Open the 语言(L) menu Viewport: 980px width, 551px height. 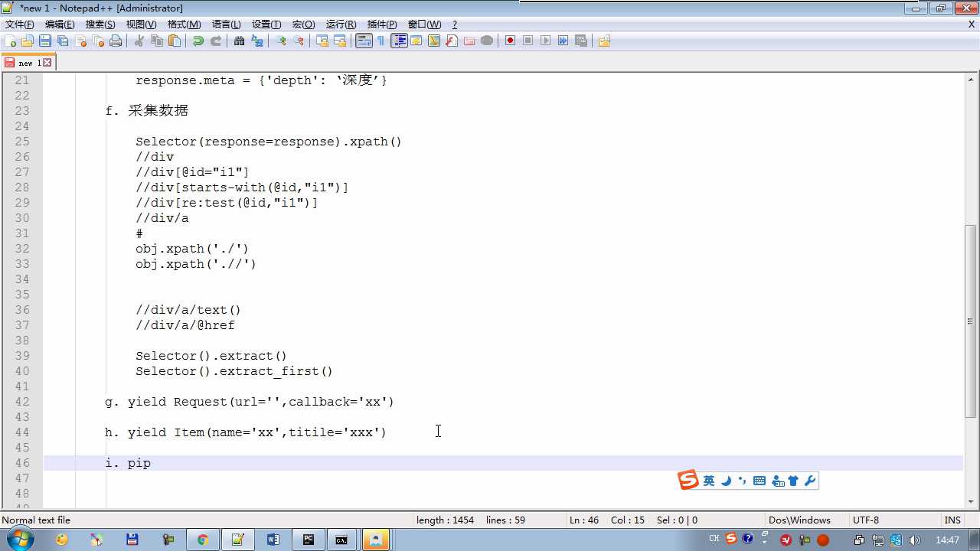226,24
